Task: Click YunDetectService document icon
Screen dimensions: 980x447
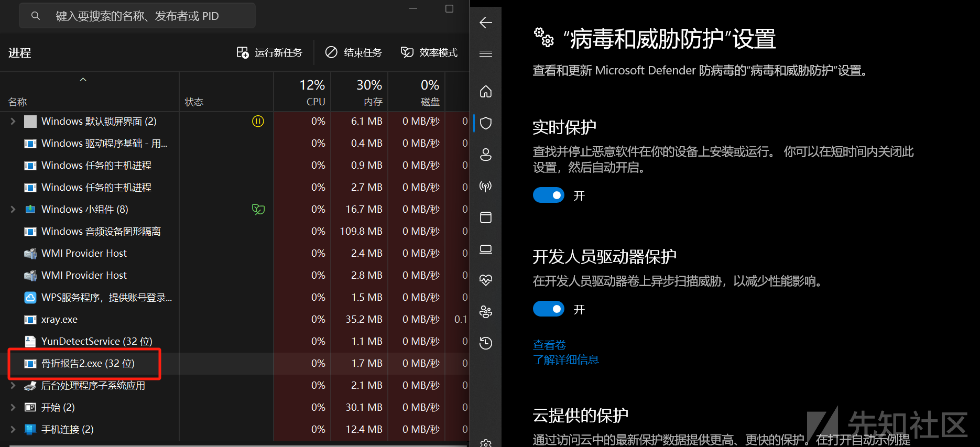Action: tap(30, 341)
